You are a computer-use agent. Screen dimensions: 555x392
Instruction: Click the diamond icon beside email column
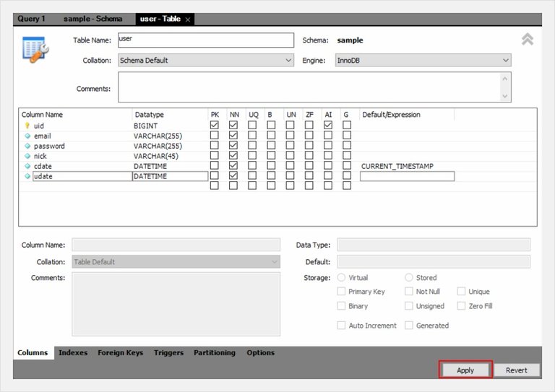[x=27, y=136]
